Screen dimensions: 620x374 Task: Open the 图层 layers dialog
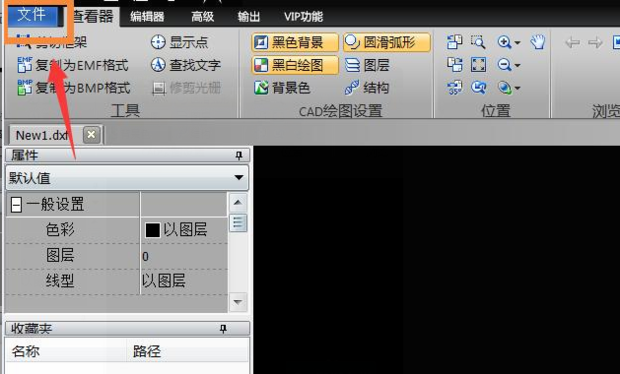pyautogui.click(x=368, y=65)
